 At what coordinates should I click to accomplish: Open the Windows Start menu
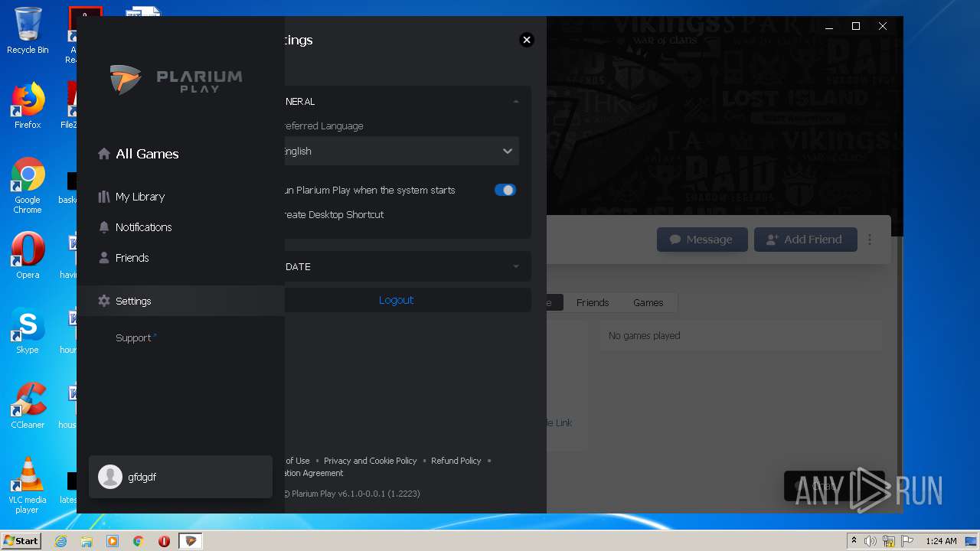click(21, 541)
